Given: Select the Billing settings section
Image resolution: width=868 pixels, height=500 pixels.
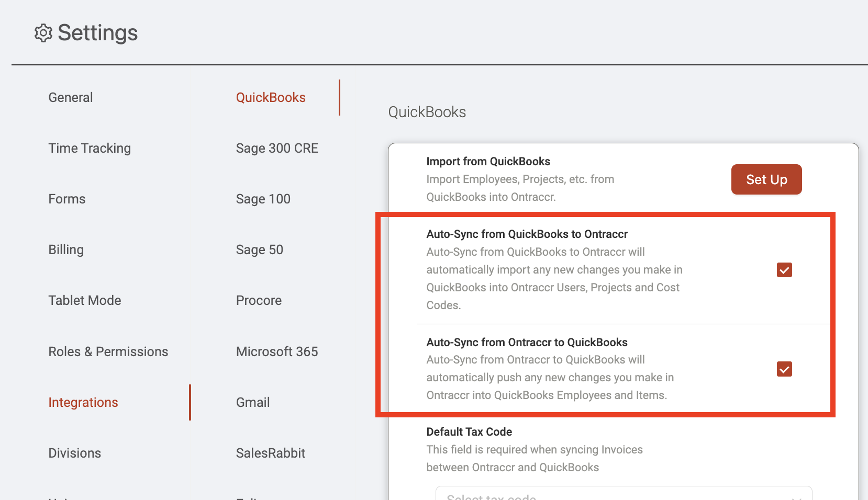Looking at the screenshot, I should pyautogui.click(x=66, y=249).
